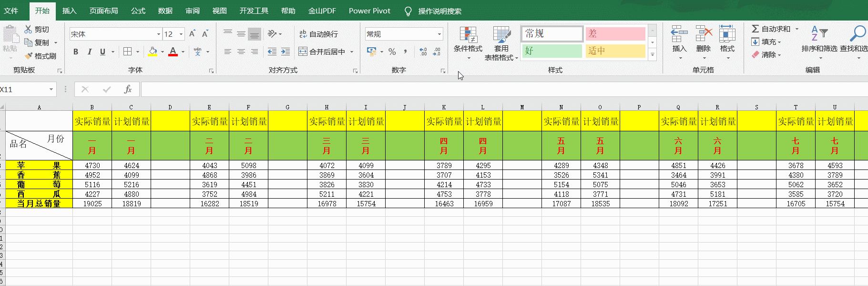Screen dimensions: 868x286
Task: Expand the cell styles gallery
Action: 653,55
